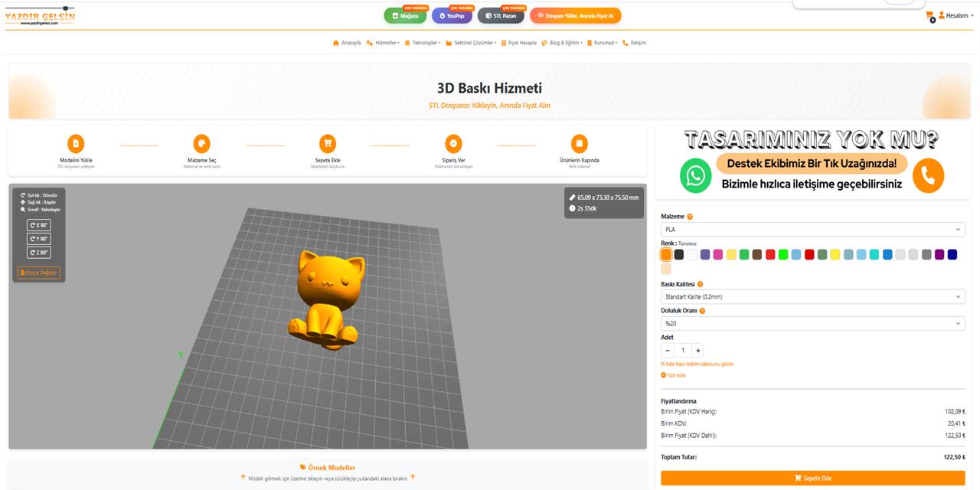Viewport: 980px width, 490px height.
Task: Click the Modelini Yükle upload step icon
Action: click(x=74, y=143)
